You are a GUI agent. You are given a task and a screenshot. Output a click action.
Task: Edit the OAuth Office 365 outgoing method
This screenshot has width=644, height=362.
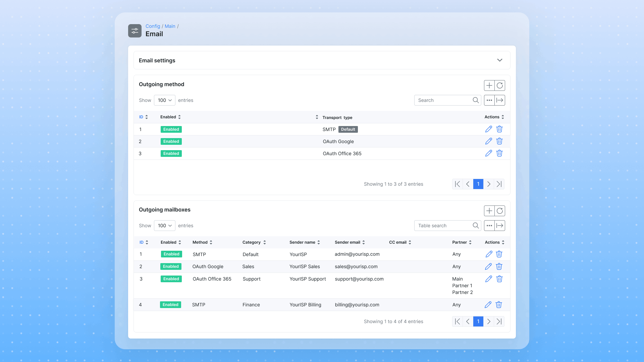click(x=489, y=153)
